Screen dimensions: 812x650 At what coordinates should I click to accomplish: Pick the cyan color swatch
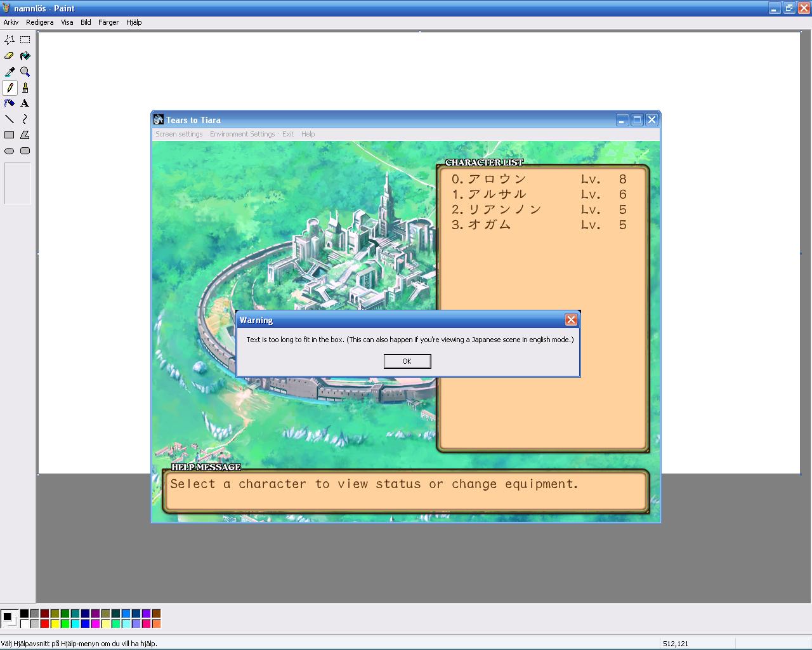(x=75, y=623)
